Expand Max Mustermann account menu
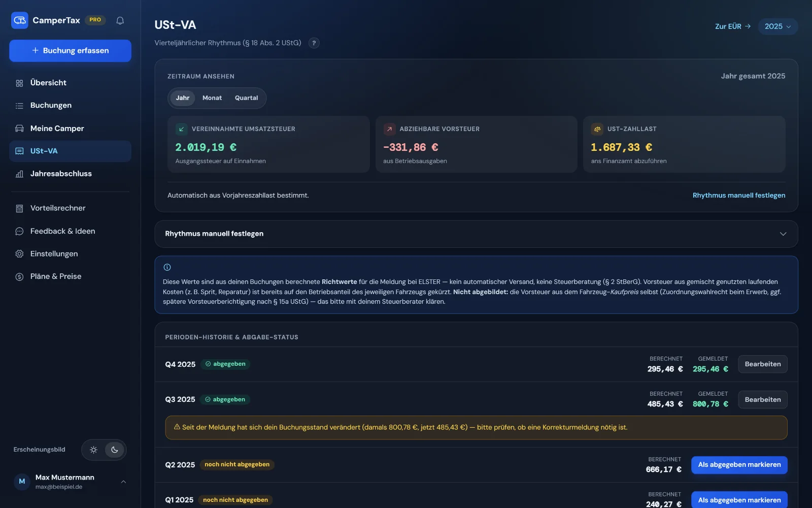Screen dimensions: 812x508 (70, 482)
